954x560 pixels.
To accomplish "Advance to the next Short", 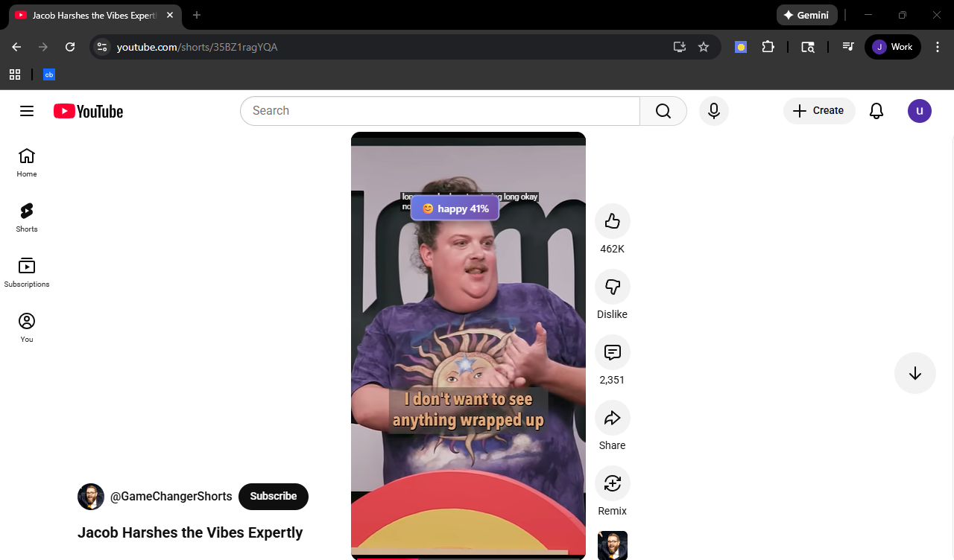I will pyautogui.click(x=914, y=372).
